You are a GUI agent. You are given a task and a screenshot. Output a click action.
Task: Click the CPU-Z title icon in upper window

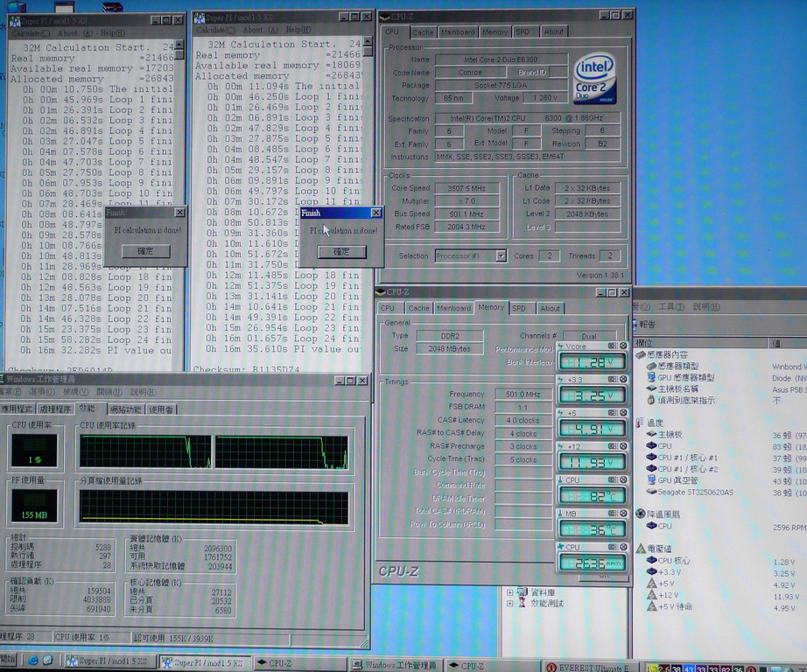[384, 17]
